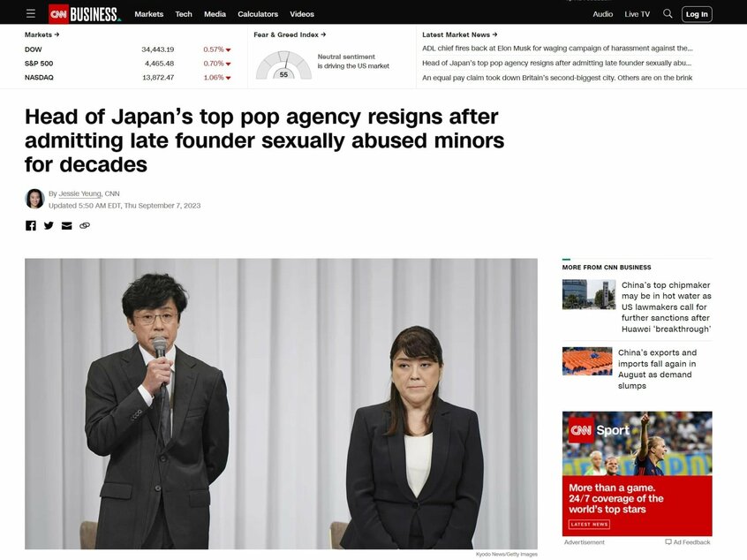
Task: Share article via Twitter icon
Action: pos(49,225)
